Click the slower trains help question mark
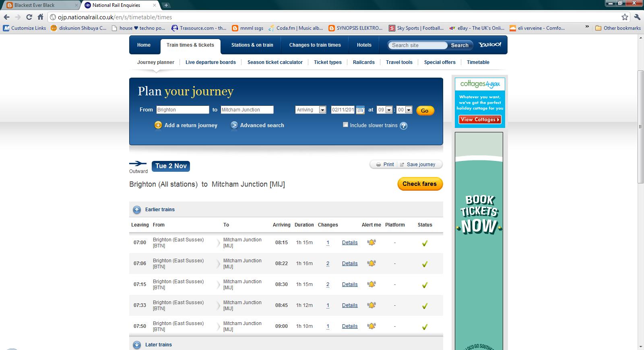The height and width of the screenshot is (350, 644). [403, 126]
